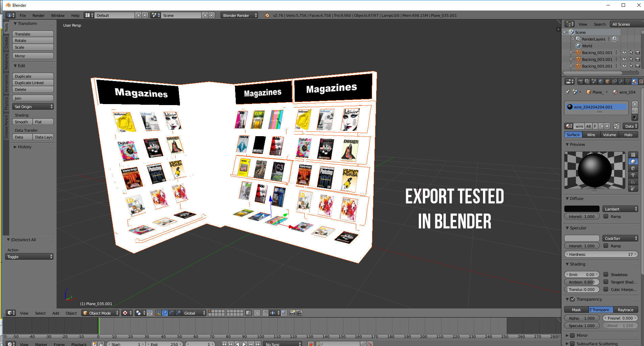This screenshot has height=346, width=644.
Task: Toggle the 3D manipulator widget icon
Action: click(158, 313)
